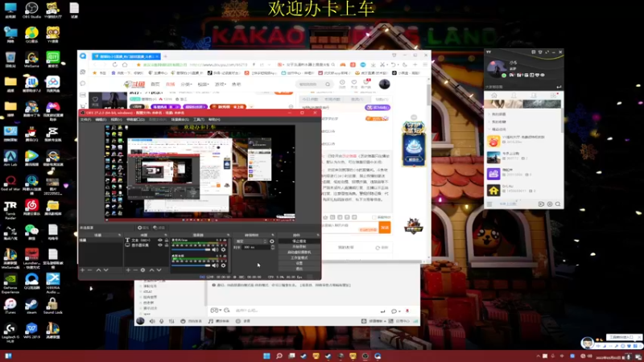Select the active browser tab
Image resolution: width=644 pixels, height=362 pixels.
click(x=126, y=56)
